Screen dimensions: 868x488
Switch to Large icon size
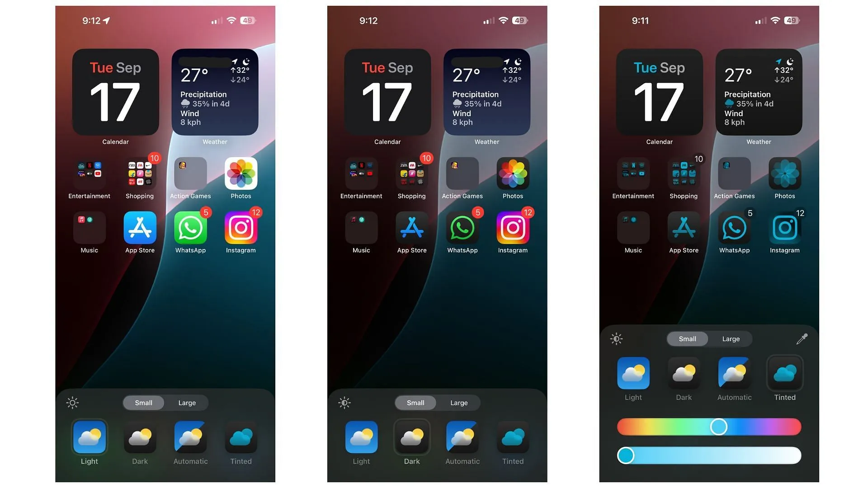[187, 402]
